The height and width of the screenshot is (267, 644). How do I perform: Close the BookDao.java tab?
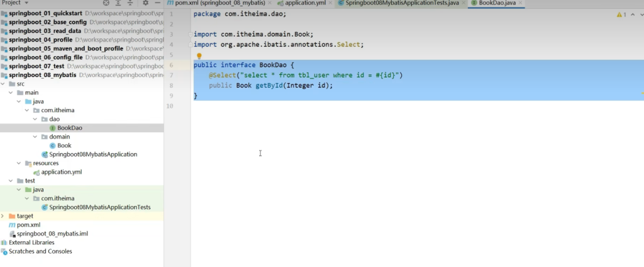[521, 4]
